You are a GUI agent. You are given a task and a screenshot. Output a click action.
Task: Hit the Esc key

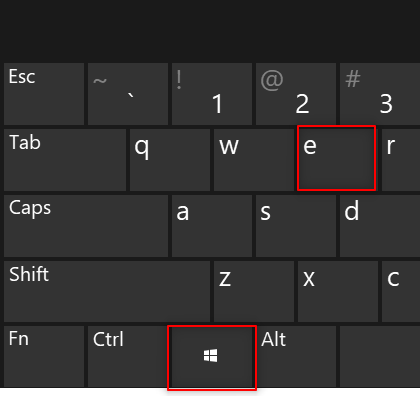click(44, 94)
